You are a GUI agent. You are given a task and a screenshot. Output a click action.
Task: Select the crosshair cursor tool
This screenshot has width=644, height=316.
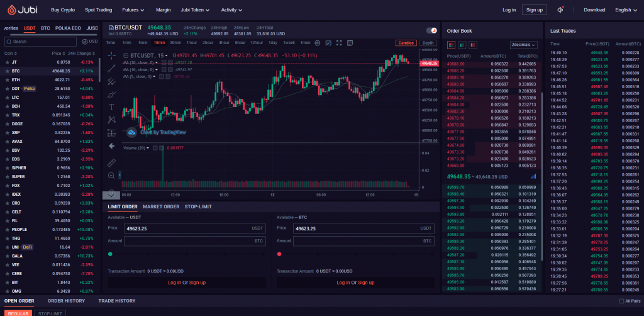pos(111,55)
